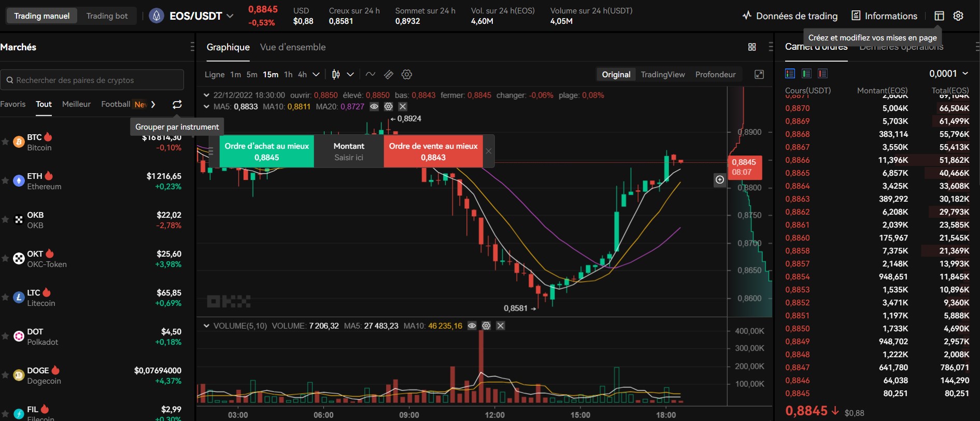
Task: Click Ordre d'achat au mieux button
Action: 266,151
